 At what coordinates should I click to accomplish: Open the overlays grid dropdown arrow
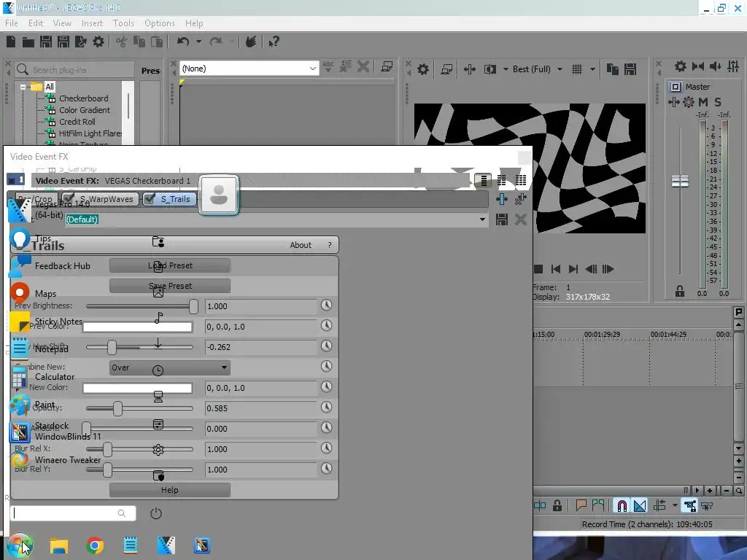pos(592,69)
